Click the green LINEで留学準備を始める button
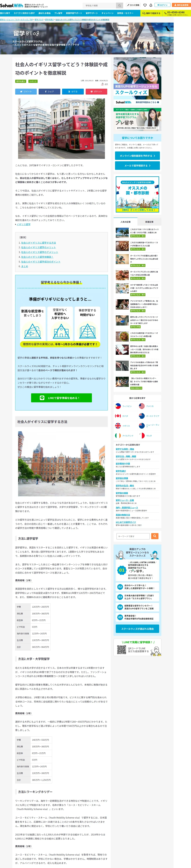 [61, 398]
